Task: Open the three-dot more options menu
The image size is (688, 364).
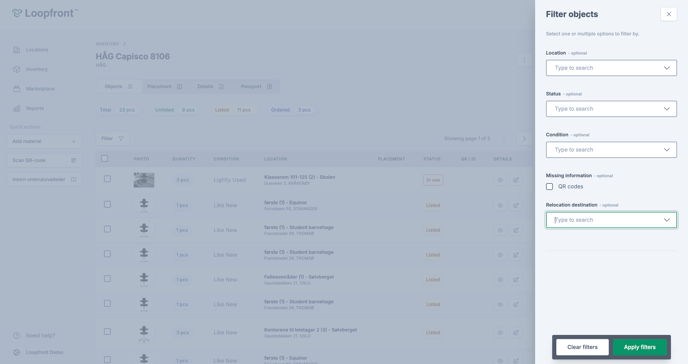Action: [524, 60]
